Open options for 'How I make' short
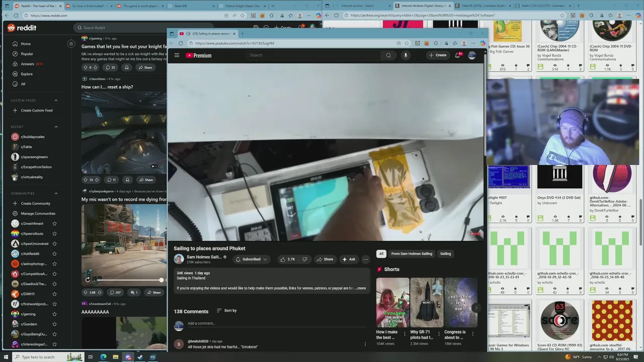This screenshot has height=362, width=644. (x=405, y=334)
